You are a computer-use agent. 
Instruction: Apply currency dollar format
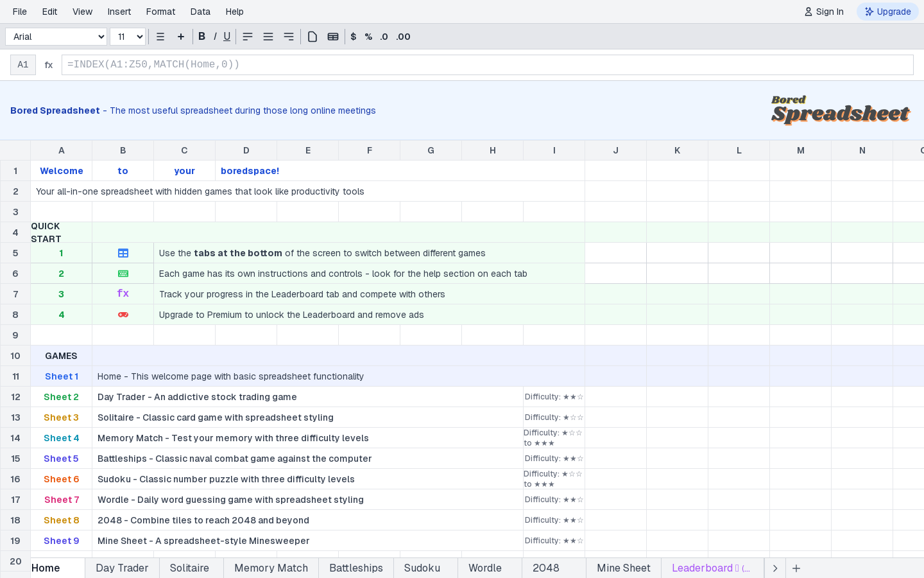click(354, 37)
